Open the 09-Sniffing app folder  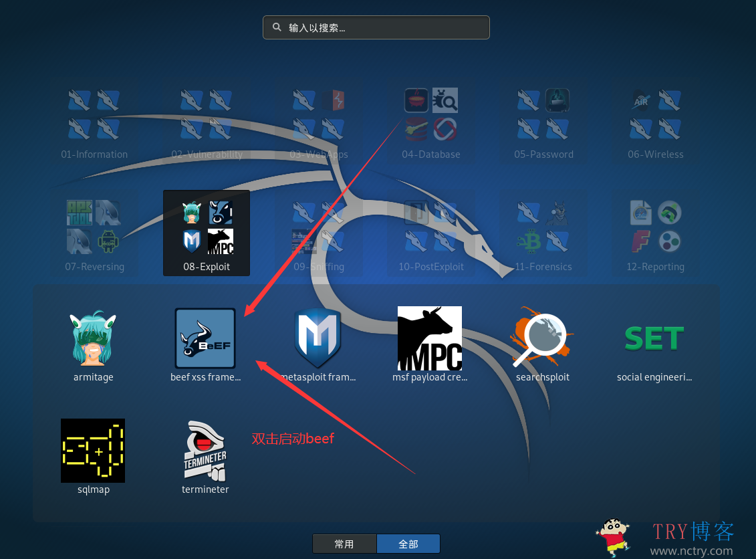coord(319,233)
